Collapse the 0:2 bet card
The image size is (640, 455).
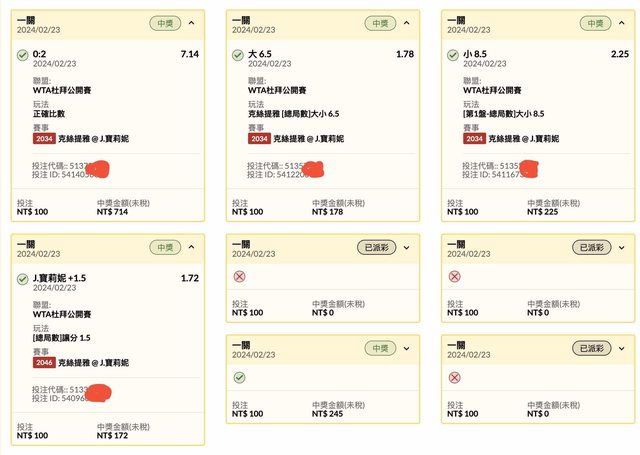point(191,22)
